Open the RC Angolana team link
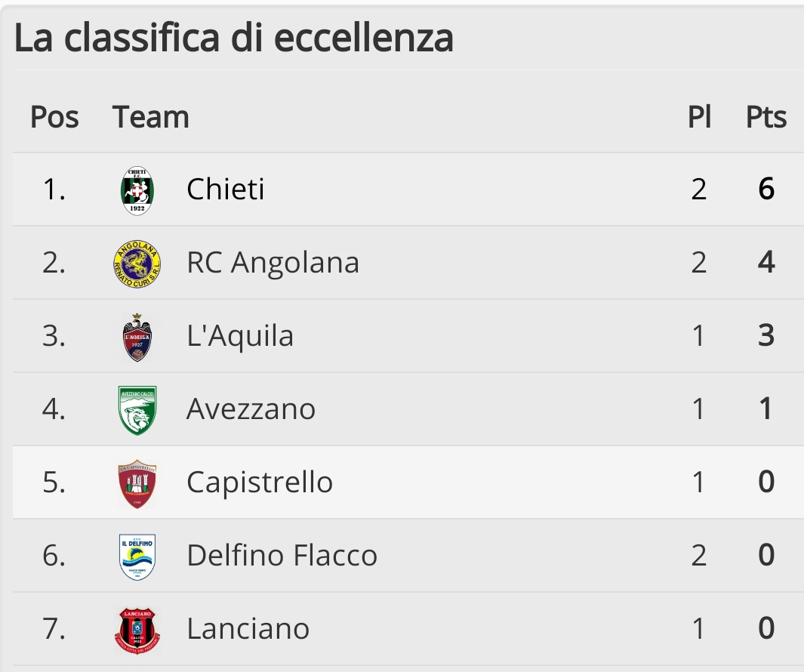Image resolution: width=804 pixels, height=672 pixels. [273, 263]
